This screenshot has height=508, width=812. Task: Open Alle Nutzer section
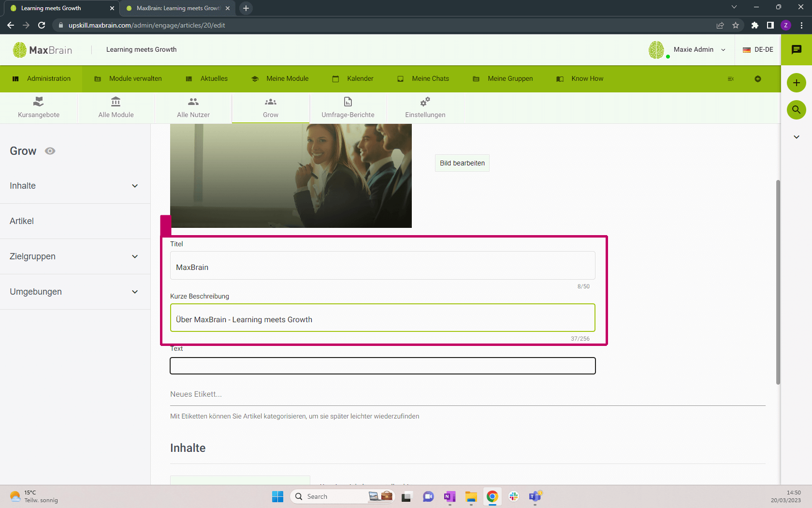tap(193, 107)
